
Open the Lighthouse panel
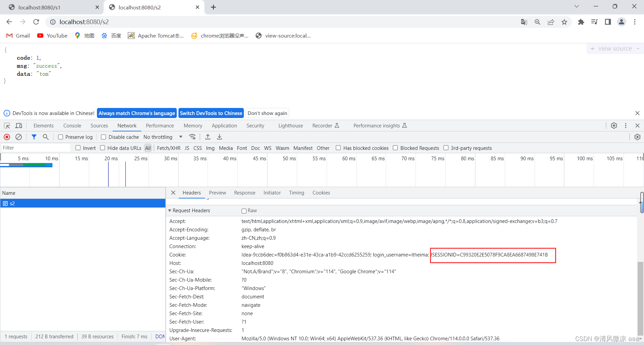coord(290,125)
